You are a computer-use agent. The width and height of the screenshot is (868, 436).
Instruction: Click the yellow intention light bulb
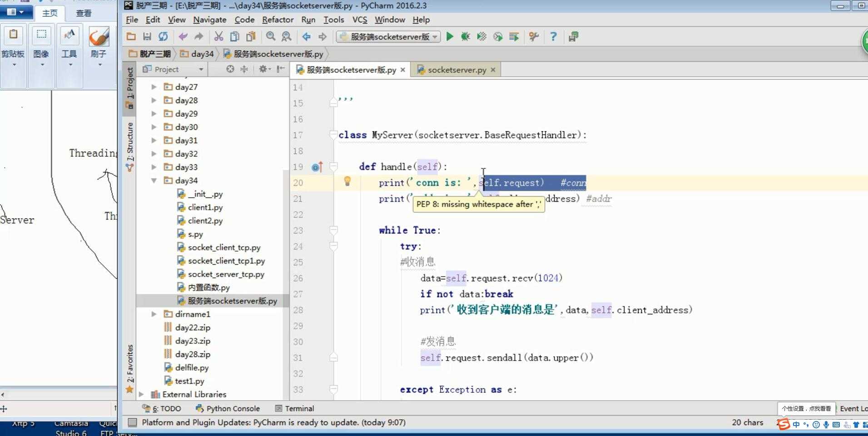pyautogui.click(x=347, y=181)
